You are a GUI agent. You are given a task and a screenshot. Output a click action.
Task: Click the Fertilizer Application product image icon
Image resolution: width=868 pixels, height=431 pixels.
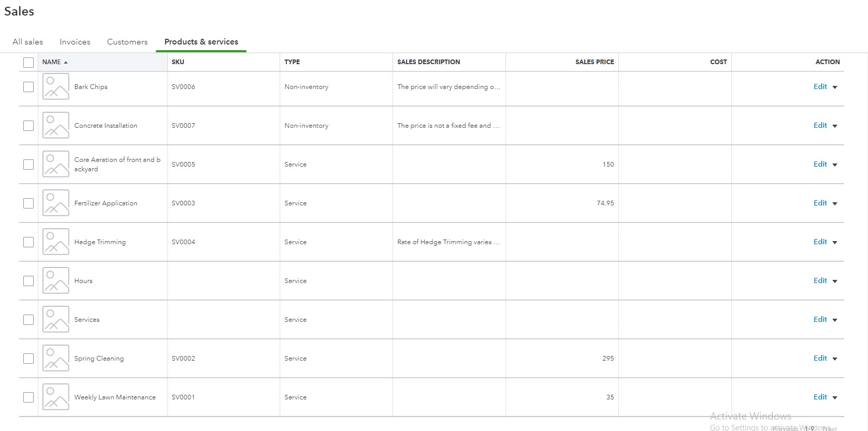tap(55, 203)
